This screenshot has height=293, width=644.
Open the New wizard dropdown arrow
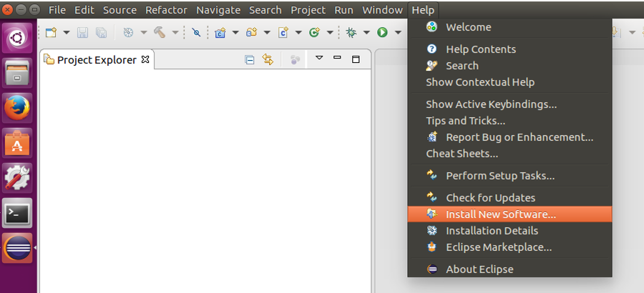(66, 32)
